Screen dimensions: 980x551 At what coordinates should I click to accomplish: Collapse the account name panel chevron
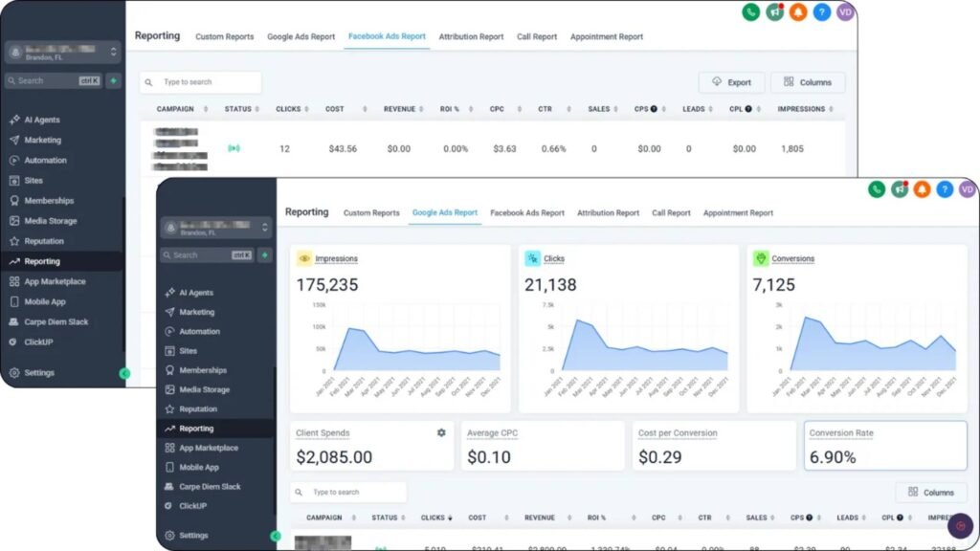click(x=266, y=227)
